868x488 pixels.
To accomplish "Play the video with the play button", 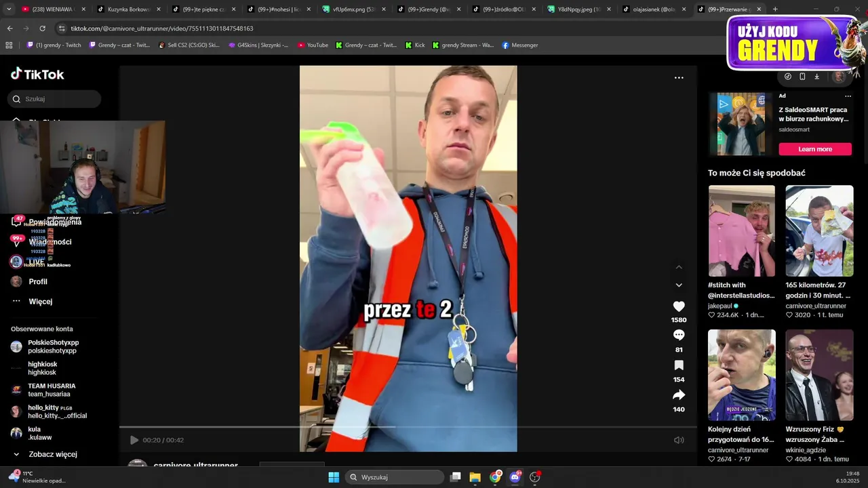I will 134,440.
